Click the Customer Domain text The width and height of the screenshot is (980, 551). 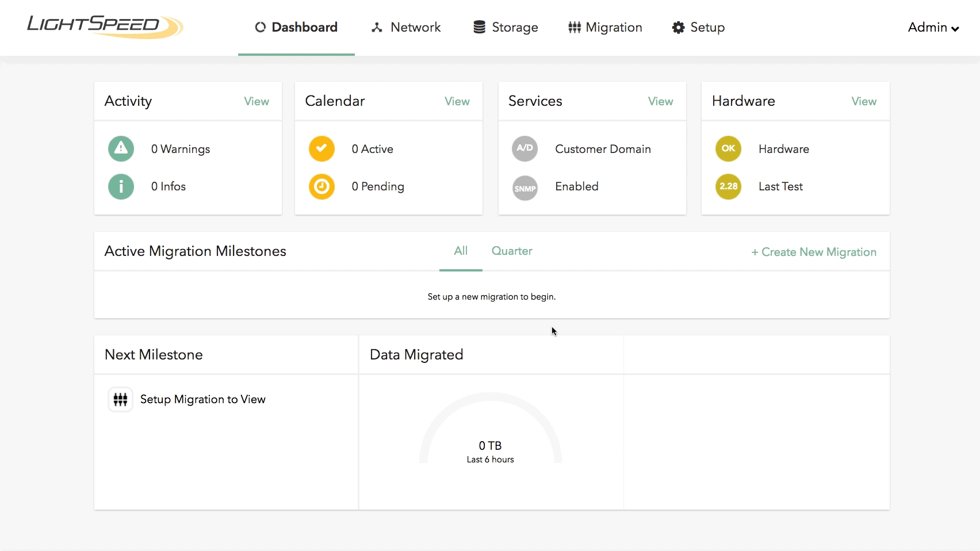click(x=603, y=149)
